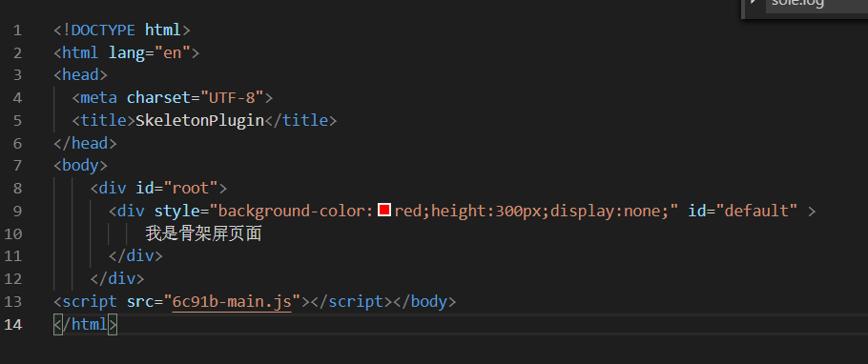Click the closing head tag on line 6
The image size is (868, 364).
[x=85, y=143]
